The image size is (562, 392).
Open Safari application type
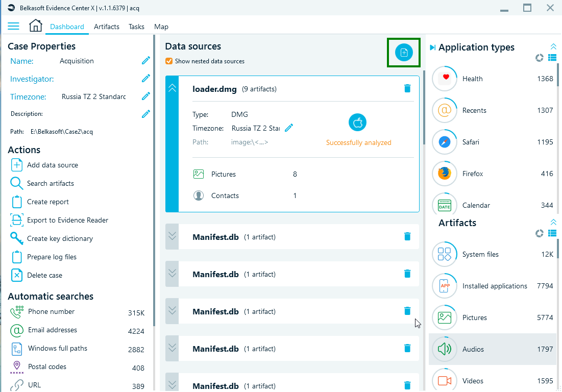[x=493, y=142]
